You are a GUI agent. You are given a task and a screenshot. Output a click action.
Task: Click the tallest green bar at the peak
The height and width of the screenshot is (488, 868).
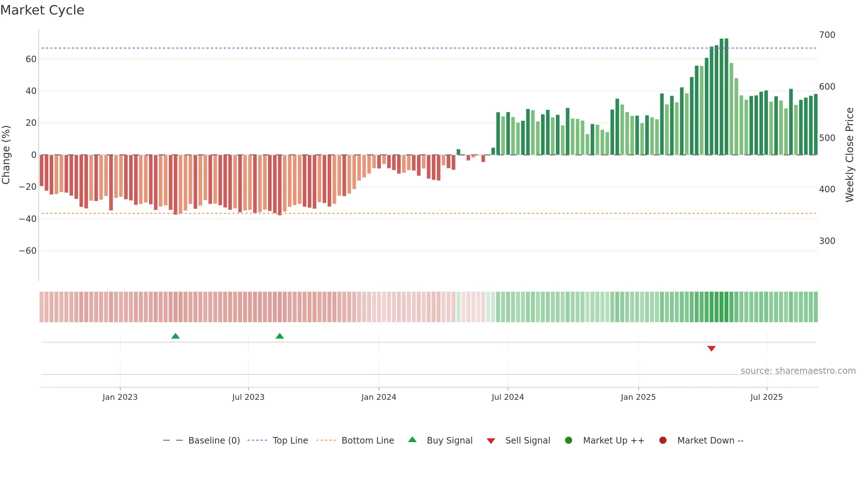(x=727, y=97)
